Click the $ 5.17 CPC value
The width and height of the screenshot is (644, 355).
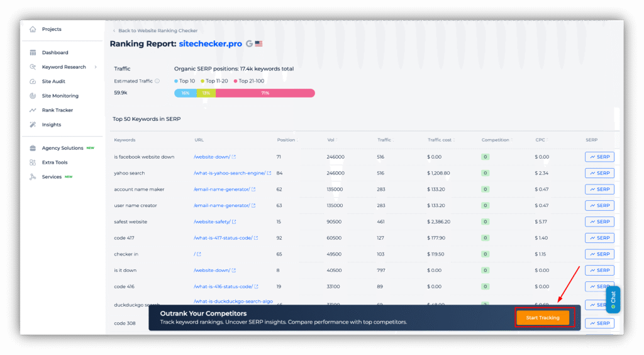[x=541, y=222]
